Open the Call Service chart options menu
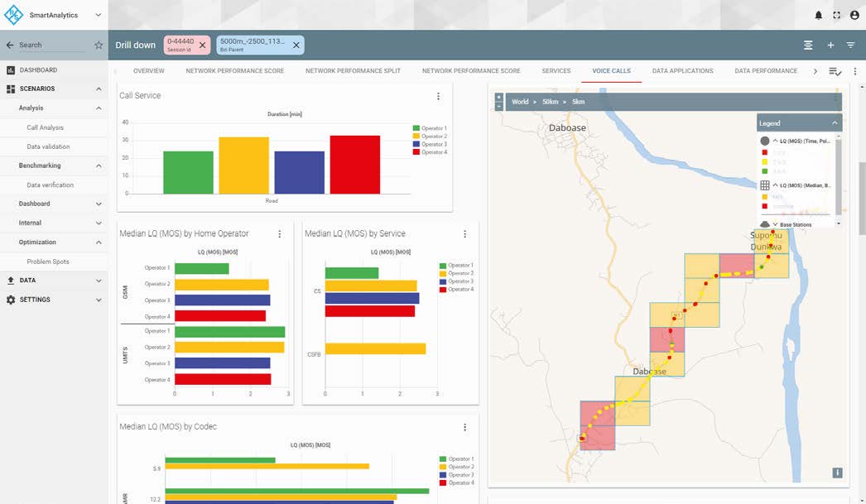 tap(438, 96)
